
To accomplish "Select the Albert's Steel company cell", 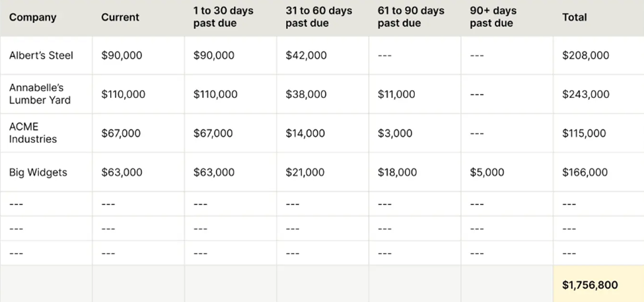I will tap(41, 56).
